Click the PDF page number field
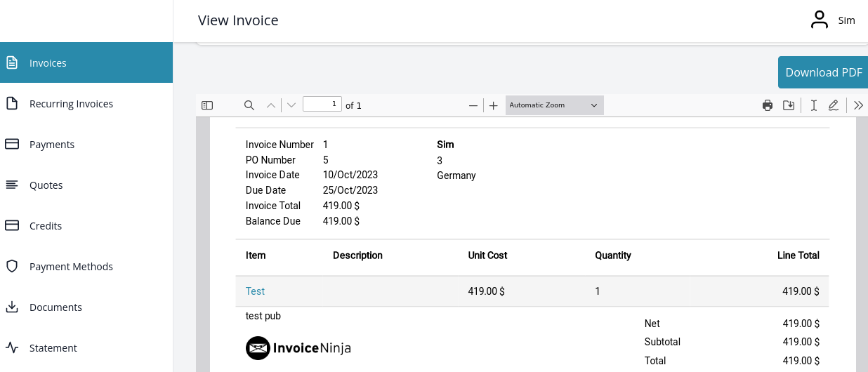 click(322, 105)
